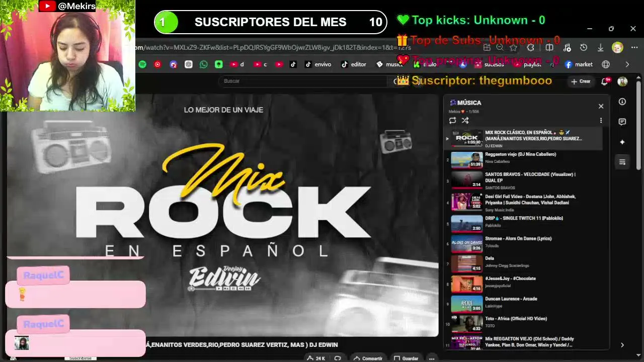Image resolution: width=644 pixels, height=362 pixels.
Task: Open the YouTube 'playlist' bookmark
Action: click(x=527, y=64)
